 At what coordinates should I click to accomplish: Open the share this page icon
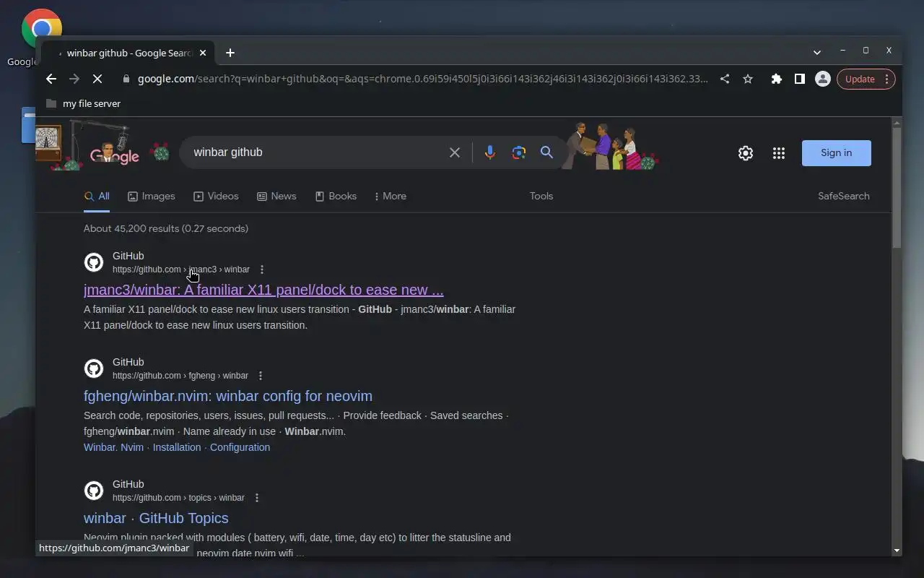point(725,79)
